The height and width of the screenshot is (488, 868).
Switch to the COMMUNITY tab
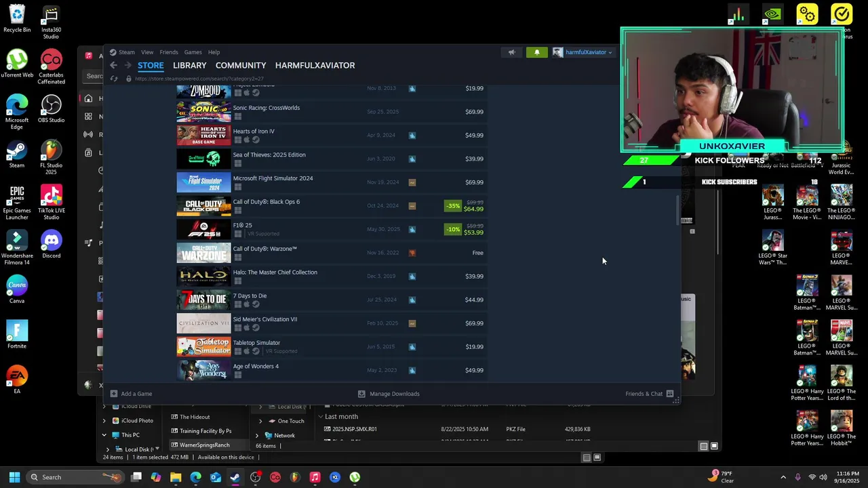coord(241,65)
